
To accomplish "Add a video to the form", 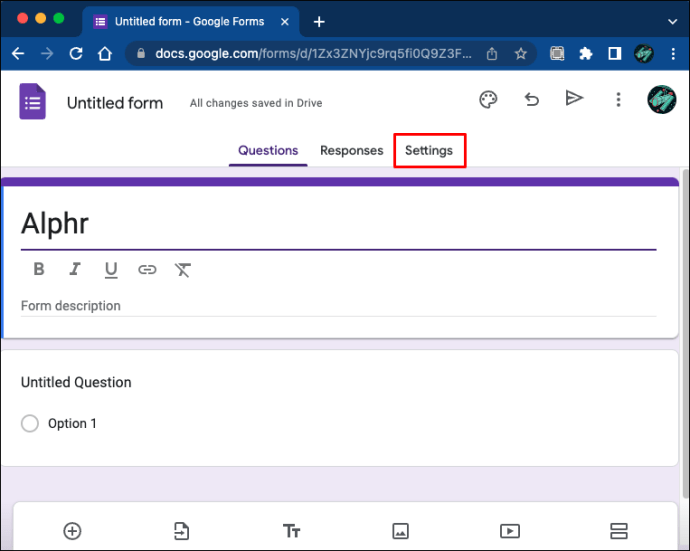I will [x=509, y=531].
